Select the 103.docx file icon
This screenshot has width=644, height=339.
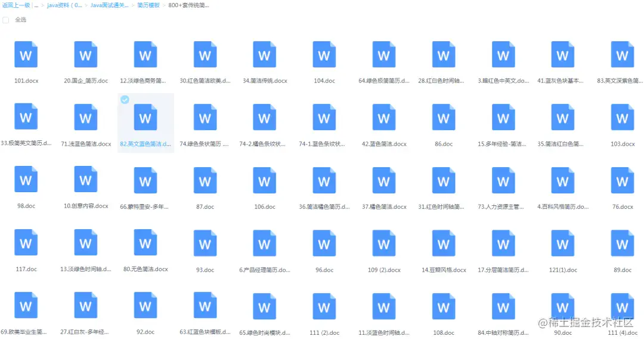[623, 118]
